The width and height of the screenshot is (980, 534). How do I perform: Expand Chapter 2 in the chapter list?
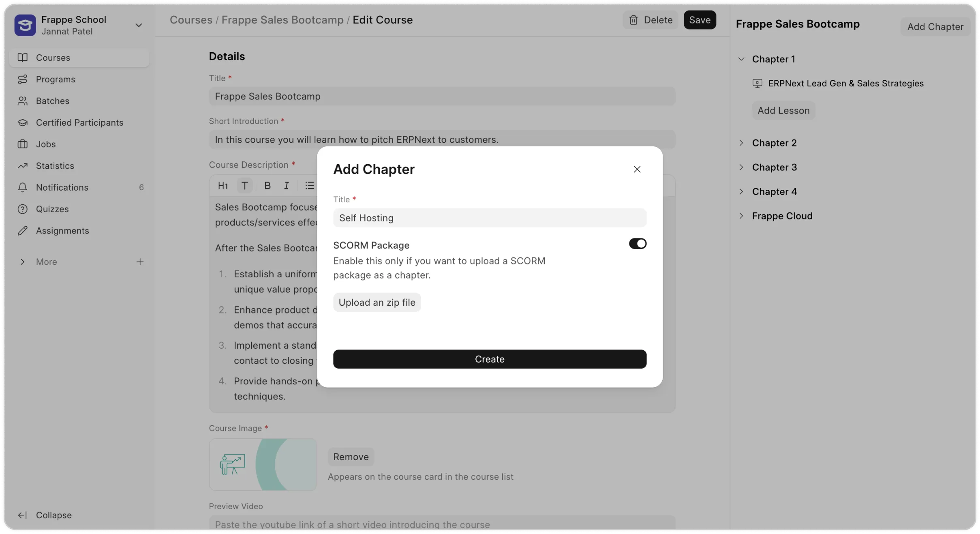pos(741,143)
